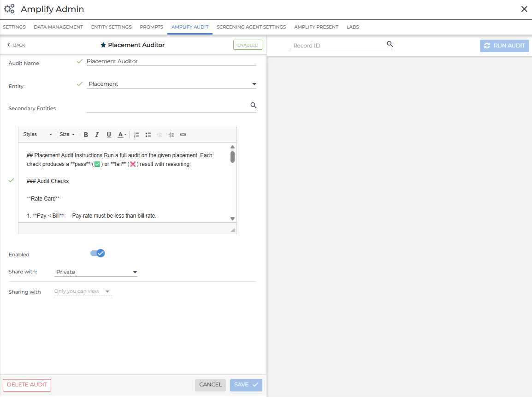Click the Enabled status badge
Viewport: 532px width, 397px height.
pyautogui.click(x=248, y=45)
